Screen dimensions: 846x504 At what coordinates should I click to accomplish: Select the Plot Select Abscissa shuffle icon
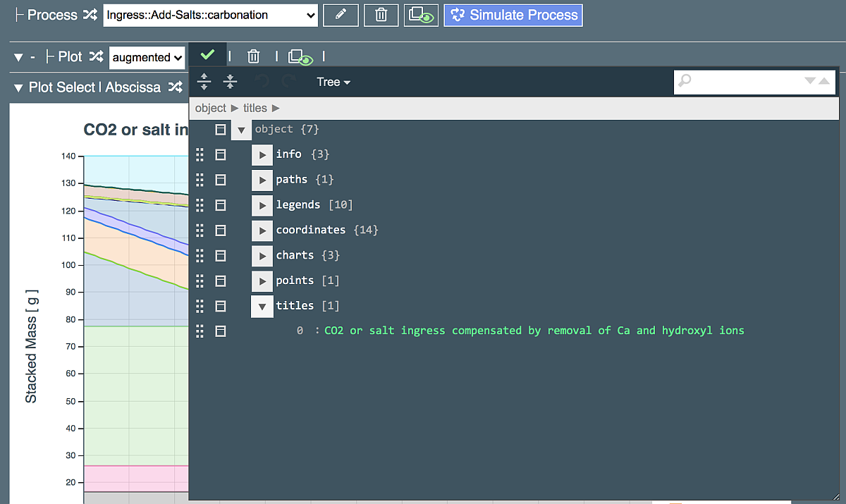[175, 87]
